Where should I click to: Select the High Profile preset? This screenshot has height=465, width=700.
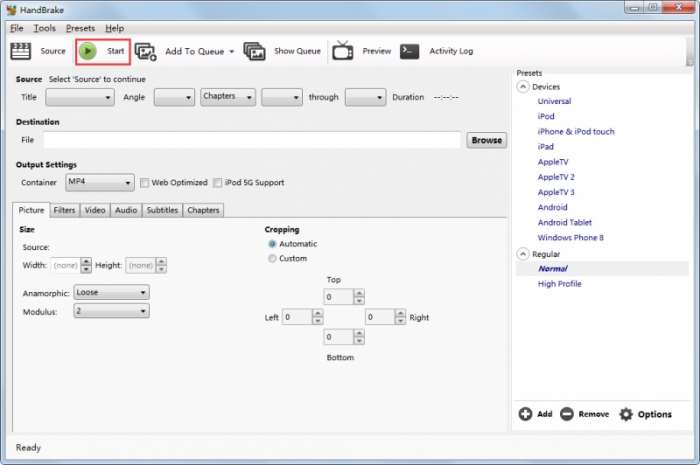(559, 284)
